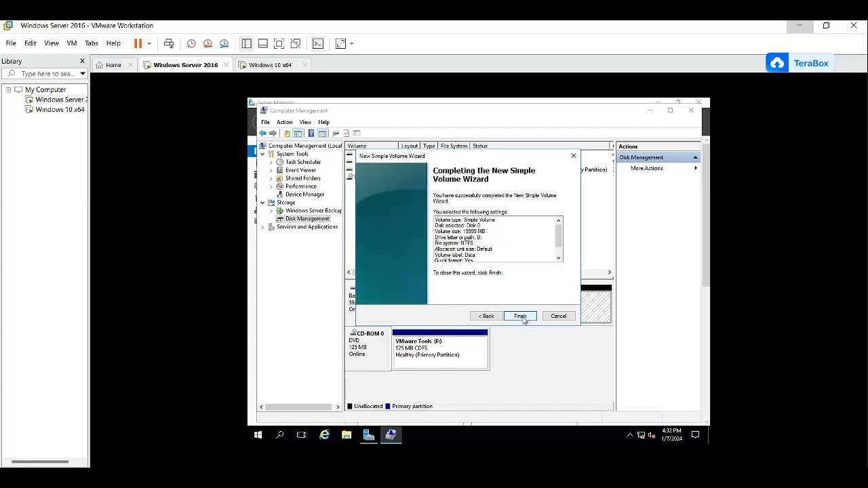Click the Up one level folder icon
This screenshot has width=868, height=488.
287,134
